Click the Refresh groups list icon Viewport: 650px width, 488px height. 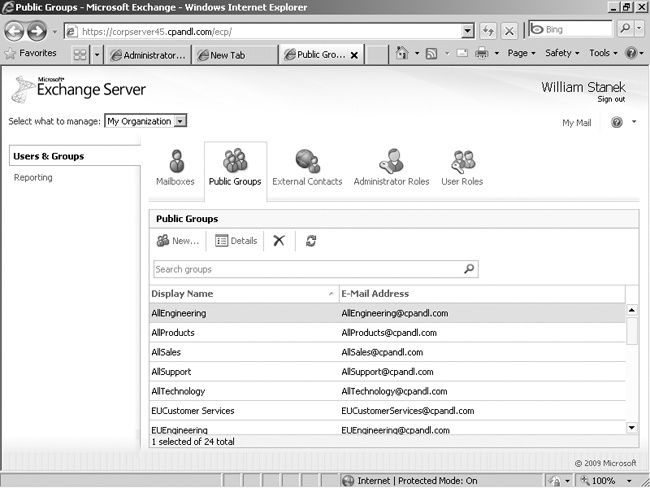point(311,241)
